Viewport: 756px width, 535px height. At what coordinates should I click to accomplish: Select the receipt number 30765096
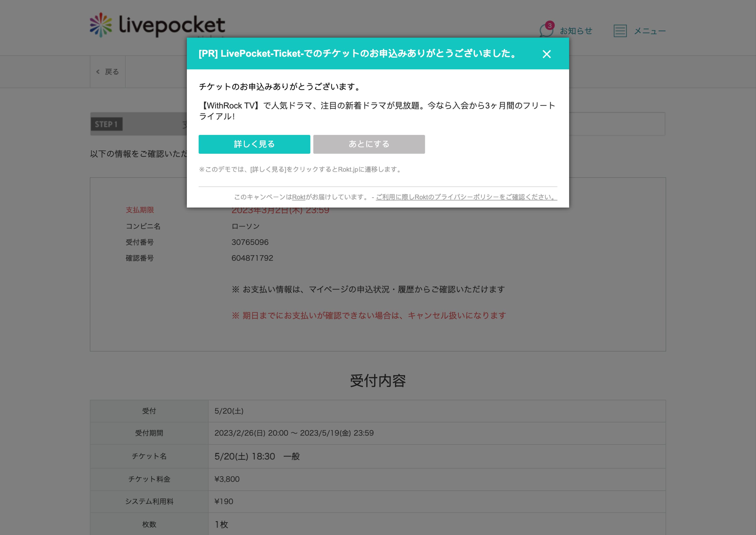[x=250, y=242]
